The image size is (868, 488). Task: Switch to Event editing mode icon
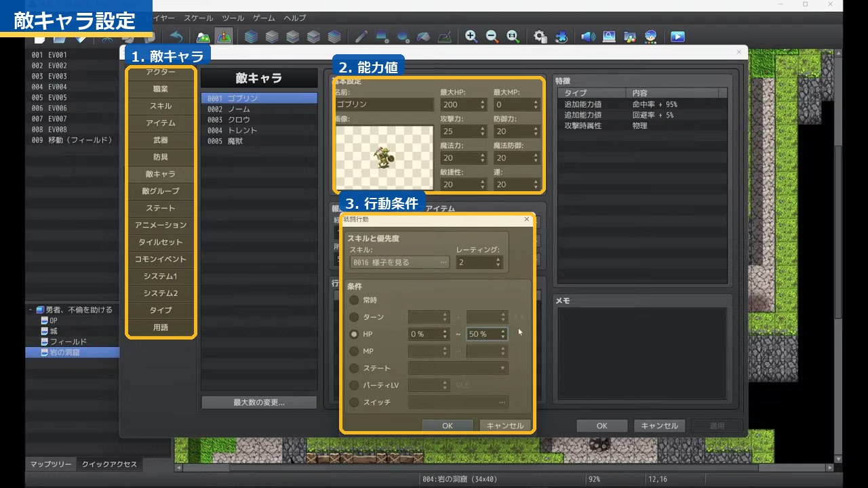click(224, 37)
